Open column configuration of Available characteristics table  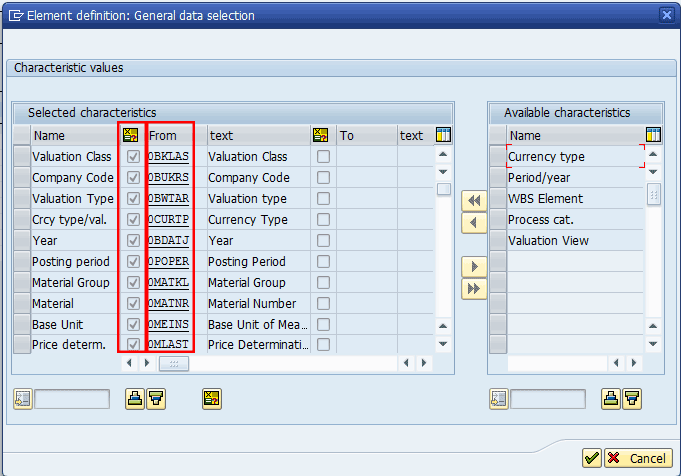[x=654, y=135]
